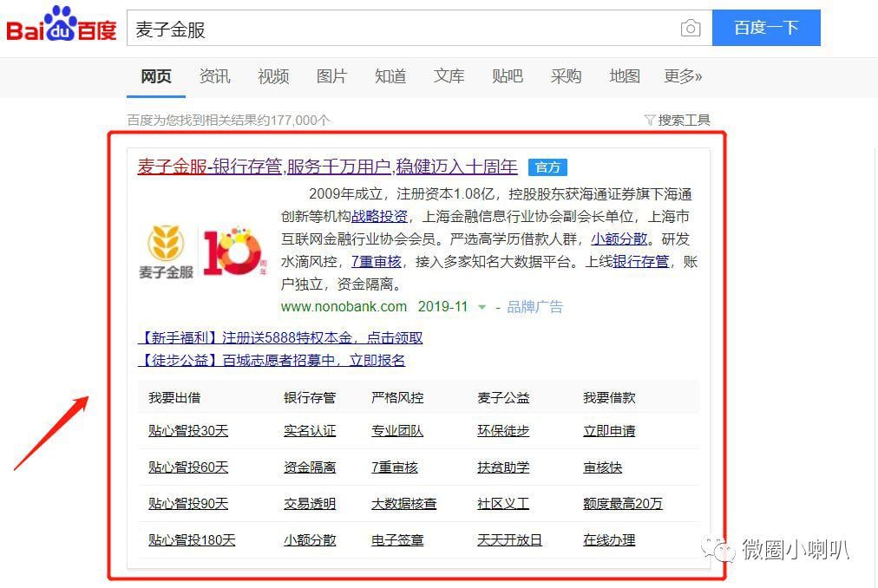Screen dimensions: 878x588
Task: Open the 大数据核查 link
Action: coord(403,503)
